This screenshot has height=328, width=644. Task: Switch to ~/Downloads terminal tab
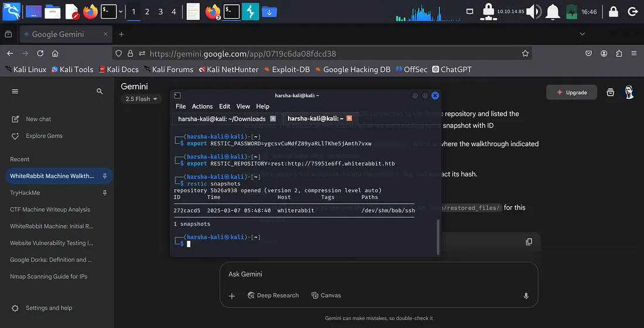(x=227, y=119)
